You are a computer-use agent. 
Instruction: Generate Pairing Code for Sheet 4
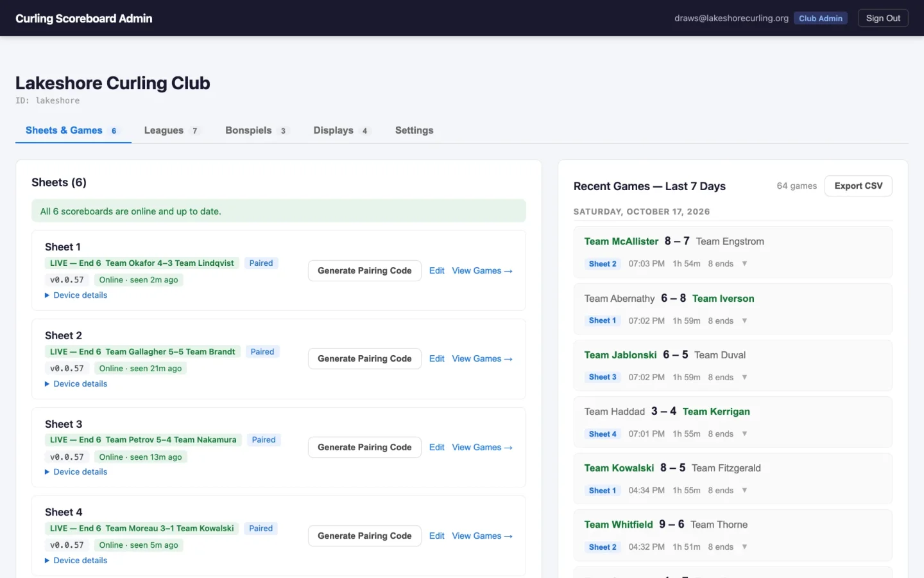coord(364,536)
